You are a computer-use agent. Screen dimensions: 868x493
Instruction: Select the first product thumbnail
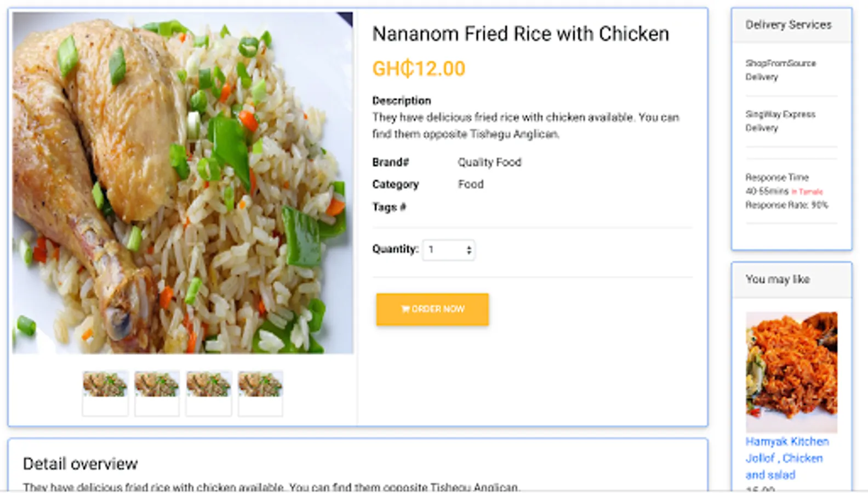pos(105,385)
